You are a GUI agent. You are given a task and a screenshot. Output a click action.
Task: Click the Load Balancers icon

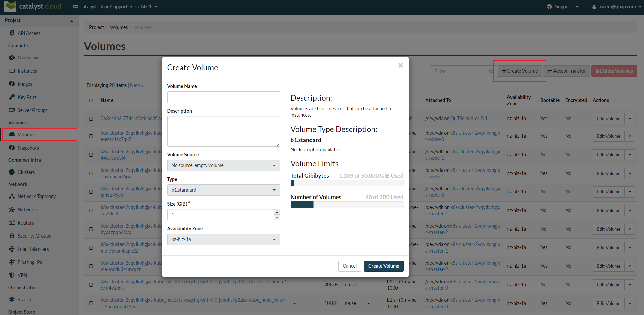(x=12, y=249)
